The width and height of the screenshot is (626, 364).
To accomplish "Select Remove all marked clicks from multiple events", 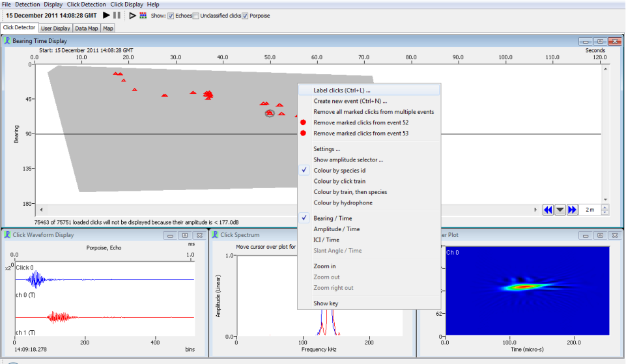I will click(x=369, y=112).
